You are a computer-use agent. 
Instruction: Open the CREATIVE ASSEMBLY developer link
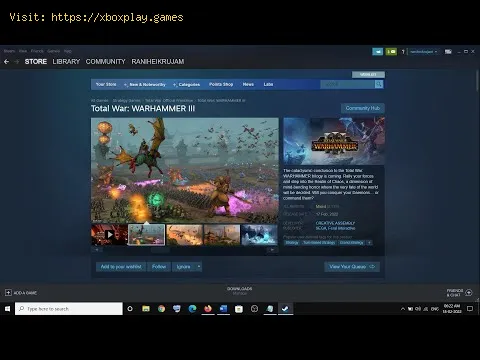[335, 223]
